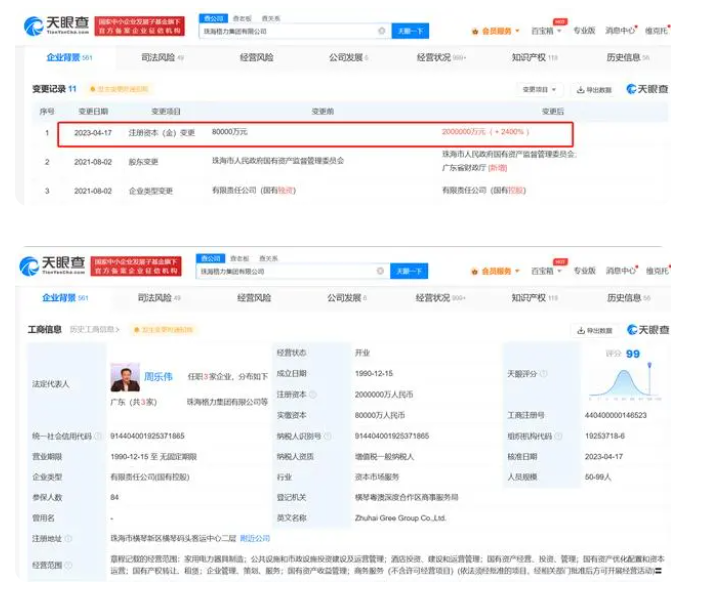701x605 pixels.
Task: Click the 导出数据 button in 工商信息
Action: pos(595,330)
